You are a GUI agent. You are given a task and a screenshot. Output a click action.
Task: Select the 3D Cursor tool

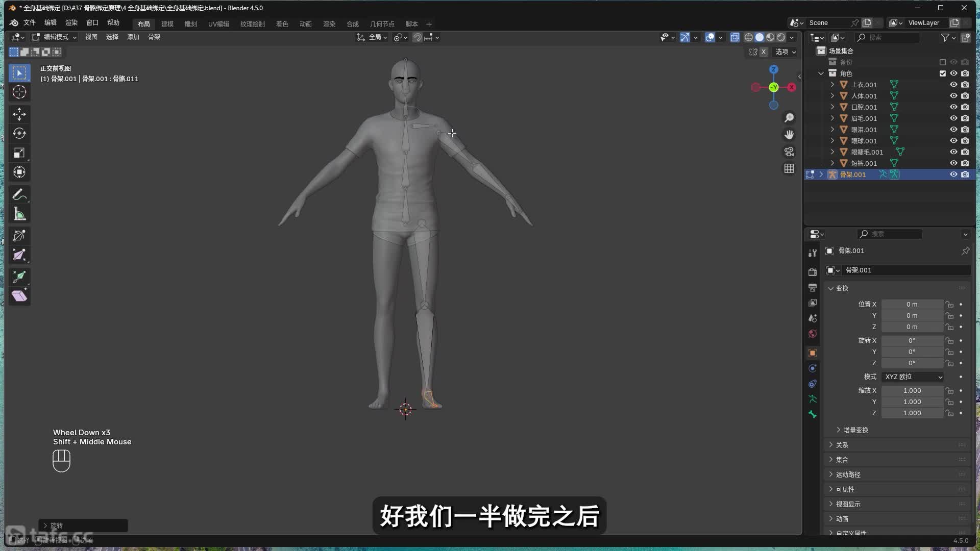coord(19,92)
